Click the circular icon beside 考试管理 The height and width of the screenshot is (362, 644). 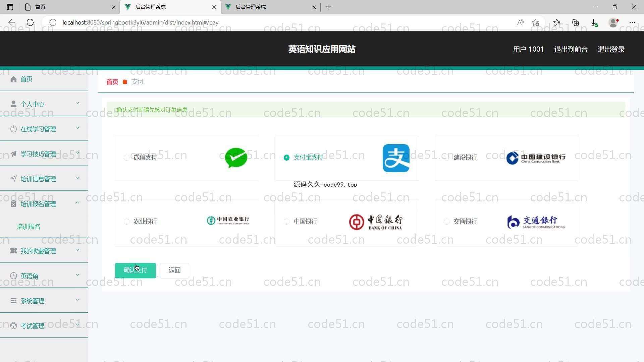[x=13, y=326]
